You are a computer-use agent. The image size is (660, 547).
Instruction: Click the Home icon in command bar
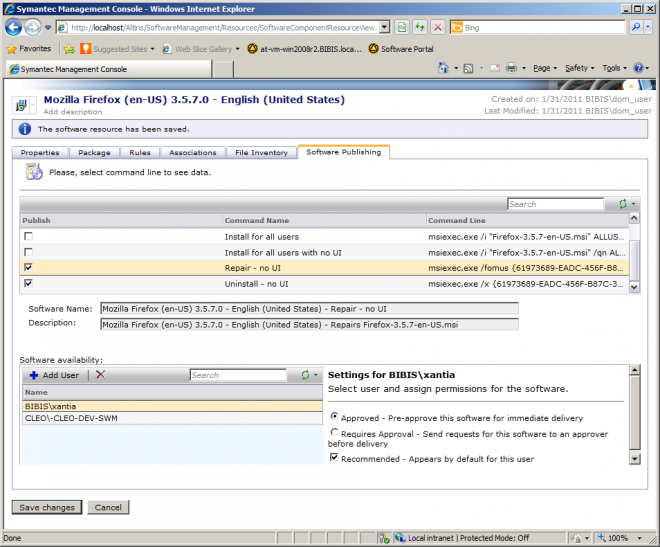(x=443, y=68)
